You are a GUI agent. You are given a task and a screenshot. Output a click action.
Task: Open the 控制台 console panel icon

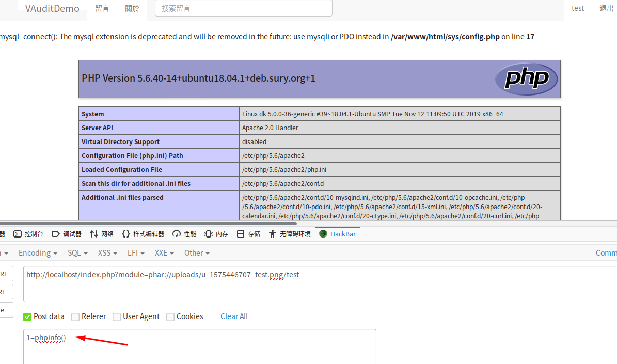pyautogui.click(x=18, y=234)
